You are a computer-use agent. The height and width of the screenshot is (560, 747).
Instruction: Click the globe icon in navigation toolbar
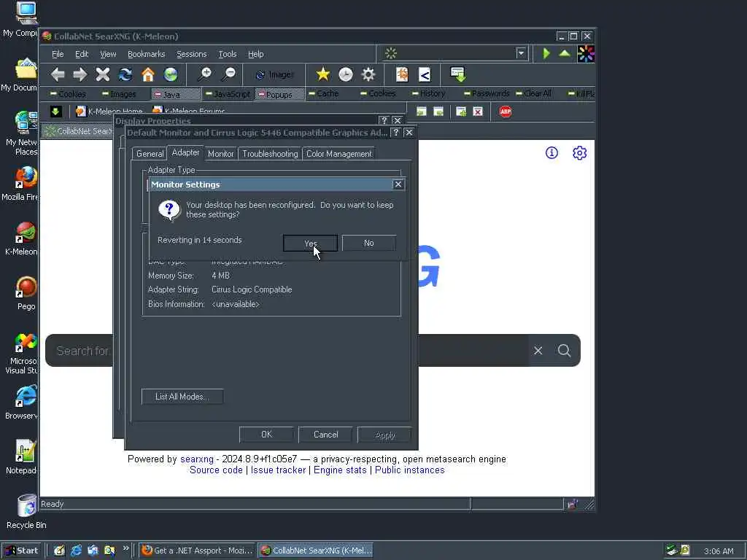point(171,74)
